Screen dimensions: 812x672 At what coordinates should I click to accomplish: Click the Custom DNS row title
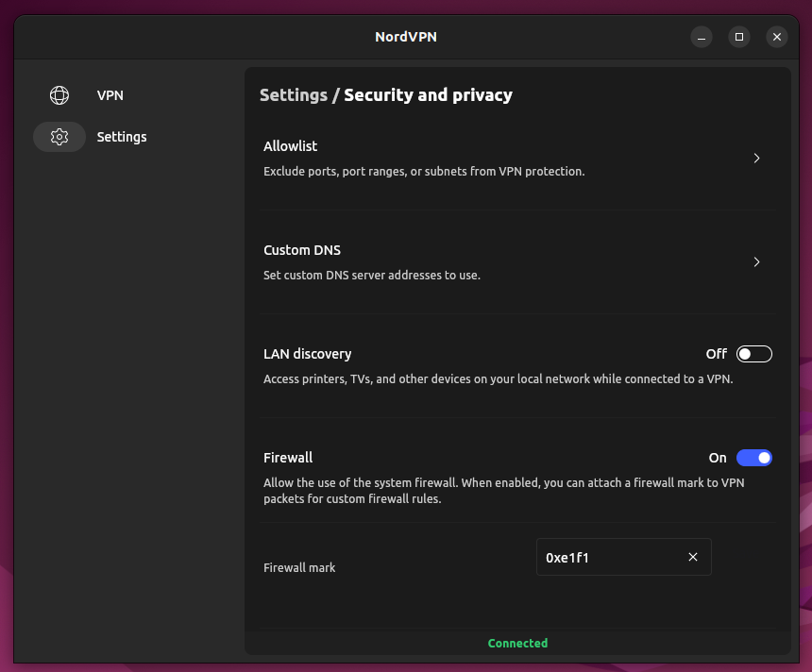point(301,250)
